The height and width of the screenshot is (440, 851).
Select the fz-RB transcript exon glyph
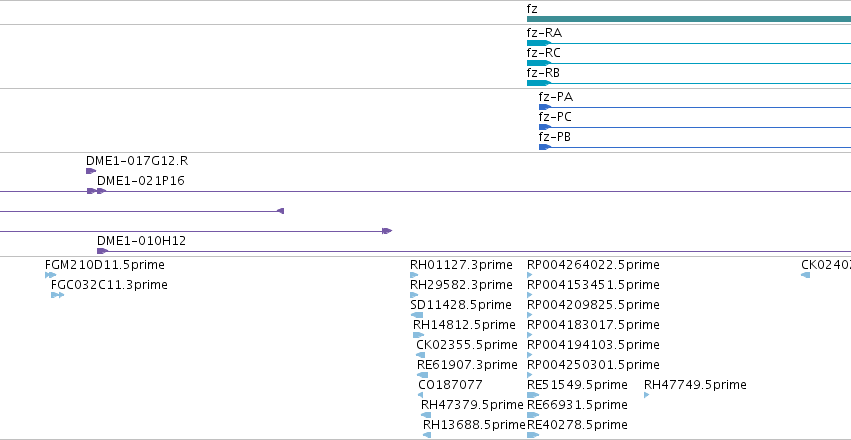pos(539,83)
